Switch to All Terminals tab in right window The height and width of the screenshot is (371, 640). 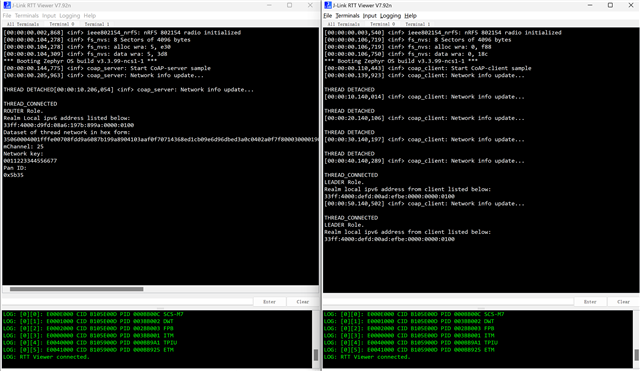[343, 24]
